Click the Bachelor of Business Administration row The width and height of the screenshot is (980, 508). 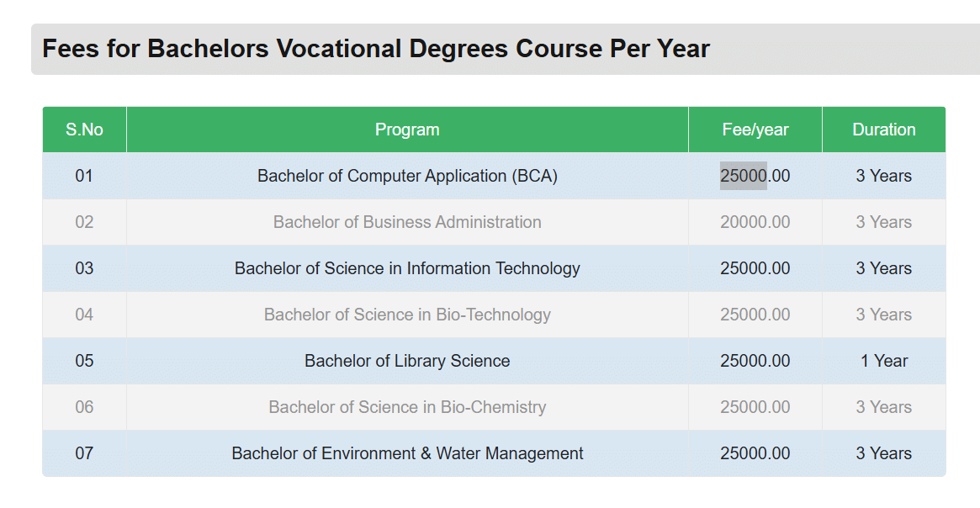[407, 222]
